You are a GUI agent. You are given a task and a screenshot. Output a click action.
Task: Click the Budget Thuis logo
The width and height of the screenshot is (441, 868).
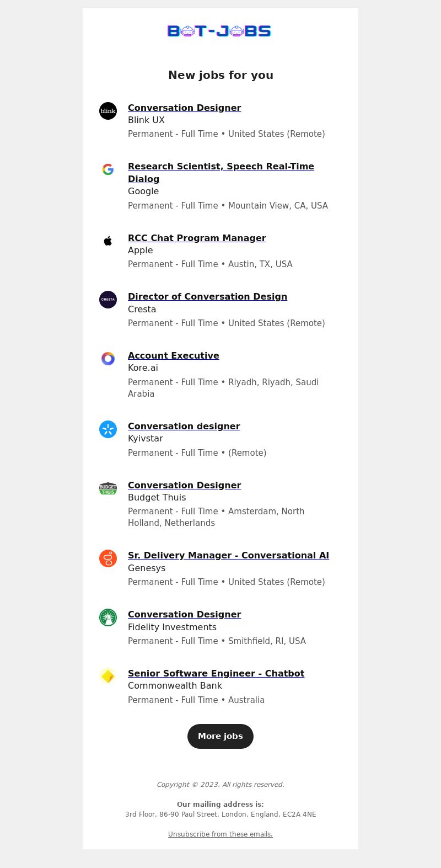(x=108, y=488)
